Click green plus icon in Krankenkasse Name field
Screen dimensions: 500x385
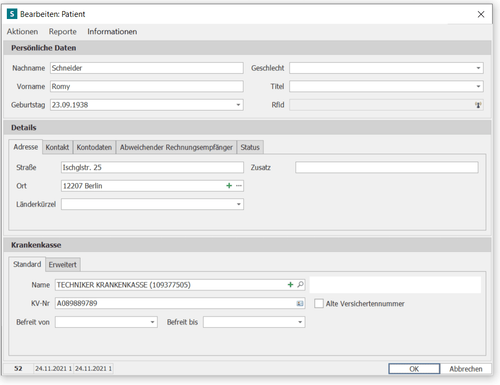(290, 285)
